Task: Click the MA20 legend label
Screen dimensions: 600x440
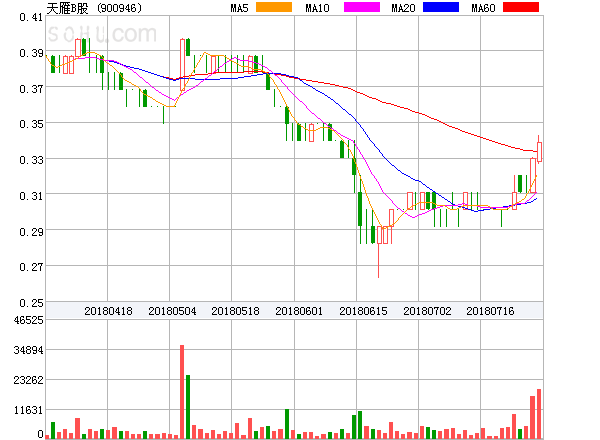Action: click(403, 8)
